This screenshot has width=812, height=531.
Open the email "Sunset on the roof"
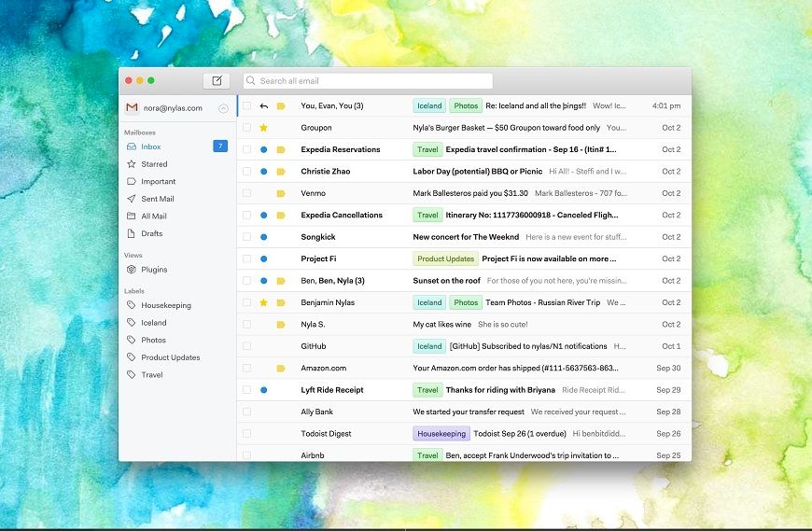465,281
